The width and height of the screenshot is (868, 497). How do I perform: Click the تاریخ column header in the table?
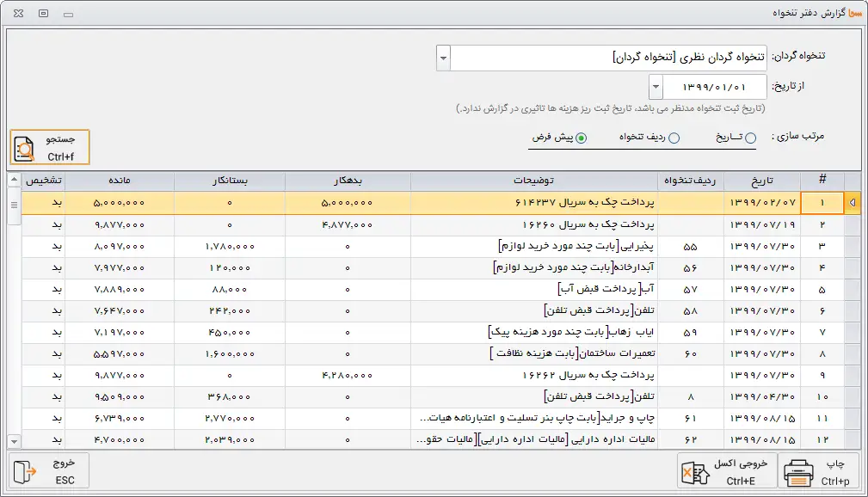point(762,181)
